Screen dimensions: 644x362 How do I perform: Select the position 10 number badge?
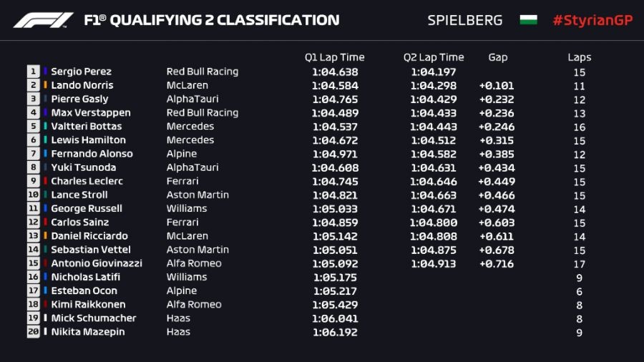pyautogui.click(x=34, y=195)
